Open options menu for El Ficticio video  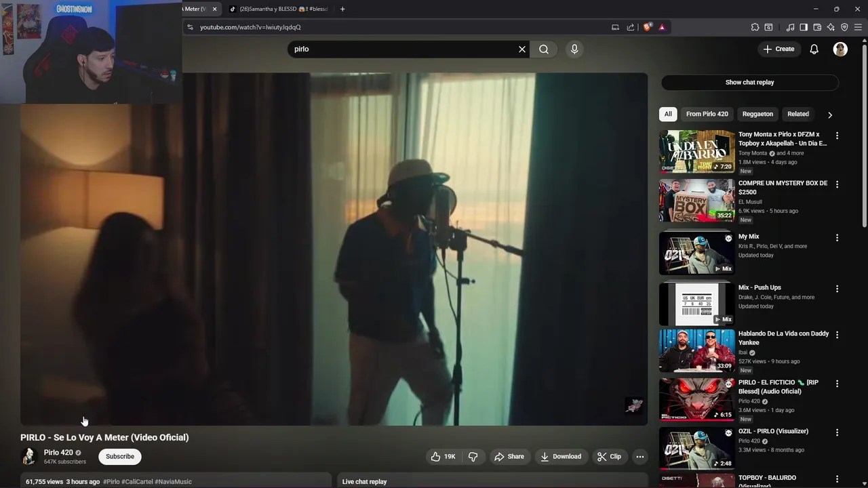837,384
